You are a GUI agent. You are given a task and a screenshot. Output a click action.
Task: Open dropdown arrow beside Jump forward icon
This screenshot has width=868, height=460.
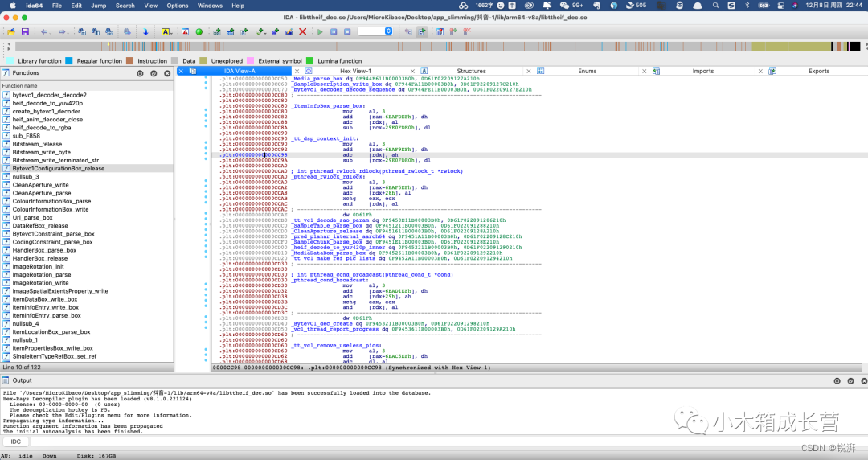(x=68, y=33)
